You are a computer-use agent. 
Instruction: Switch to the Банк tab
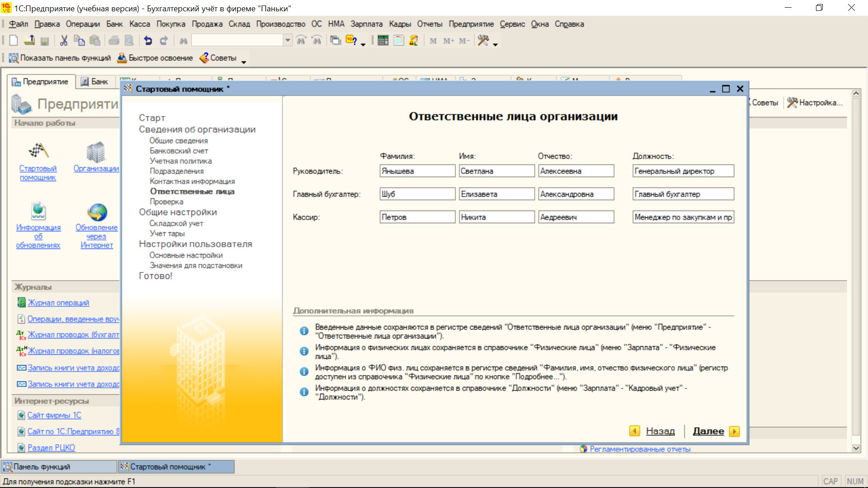coord(94,82)
